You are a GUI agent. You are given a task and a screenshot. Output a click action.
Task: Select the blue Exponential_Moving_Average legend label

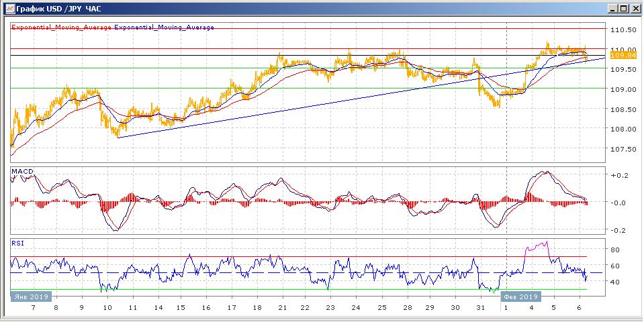tap(165, 27)
